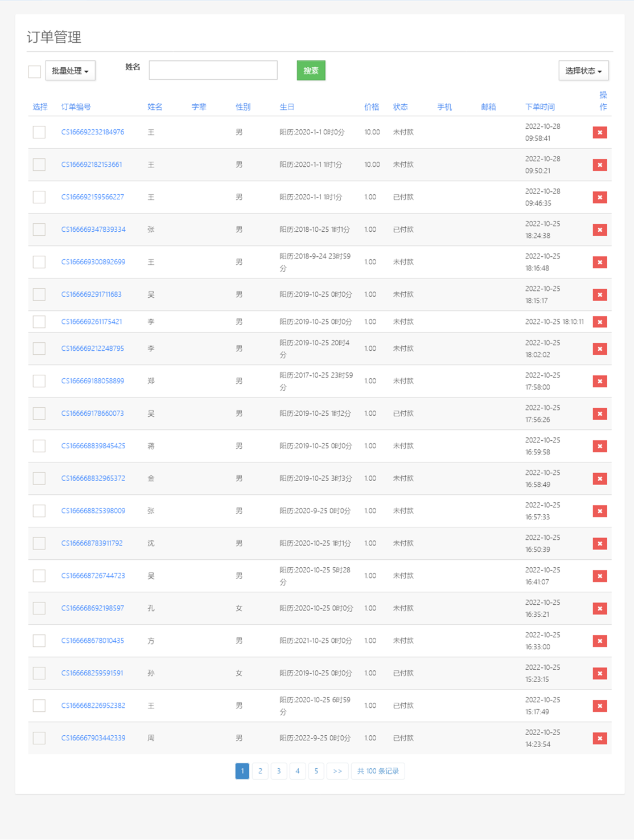Click the 共 100 条记录 total label
The height and width of the screenshot is (840, 634).
[378, 771]
